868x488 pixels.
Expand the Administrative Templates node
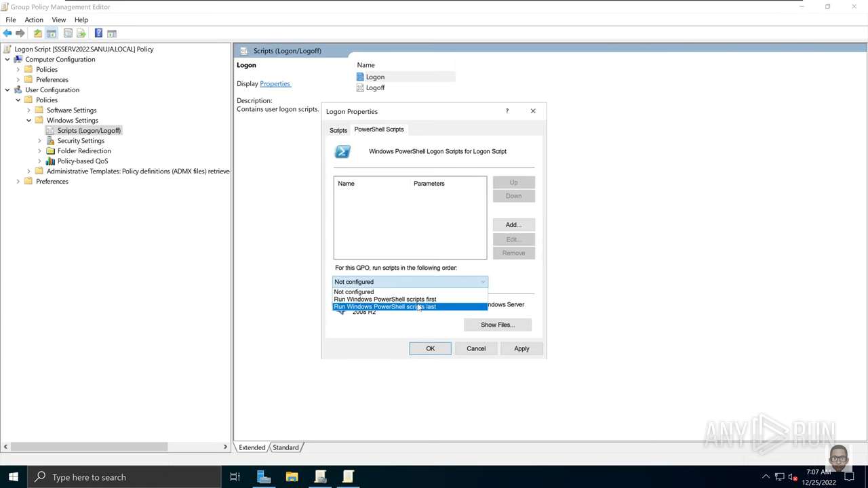tap(29, 171)
